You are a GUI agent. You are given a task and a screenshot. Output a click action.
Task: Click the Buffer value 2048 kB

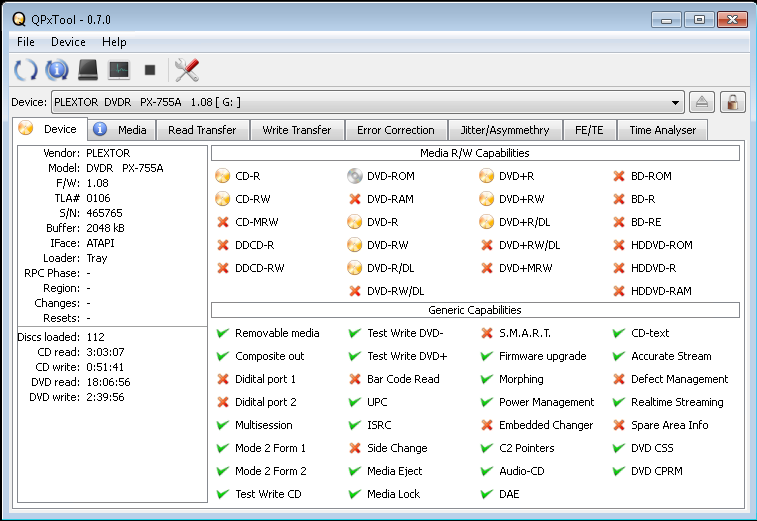click(x=105, y=228)
